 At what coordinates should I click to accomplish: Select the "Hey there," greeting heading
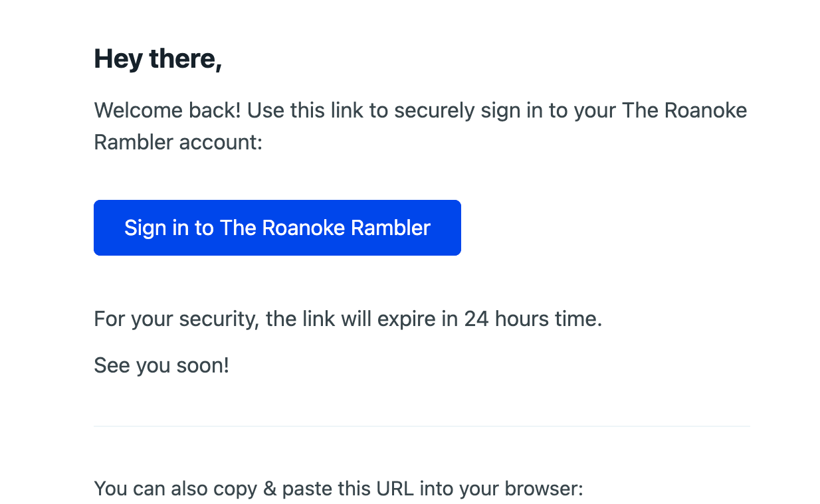coord(158,59)
